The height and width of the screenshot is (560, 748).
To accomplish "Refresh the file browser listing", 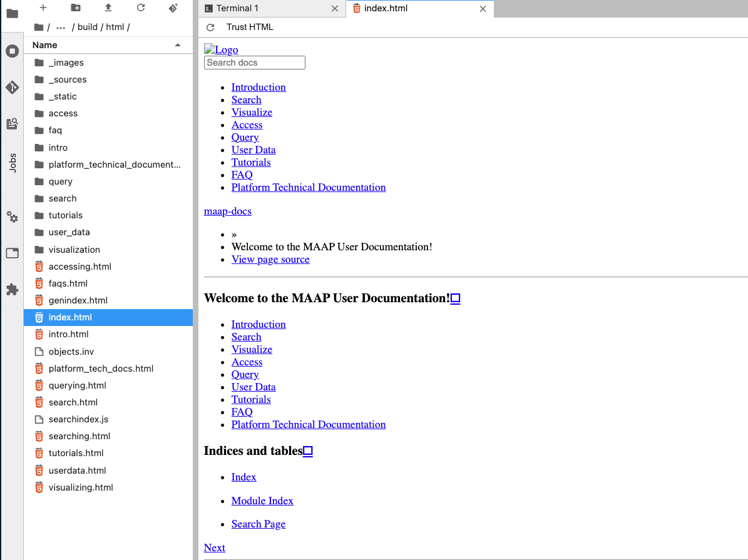I will pyautogui.click(x=141, y=8).
